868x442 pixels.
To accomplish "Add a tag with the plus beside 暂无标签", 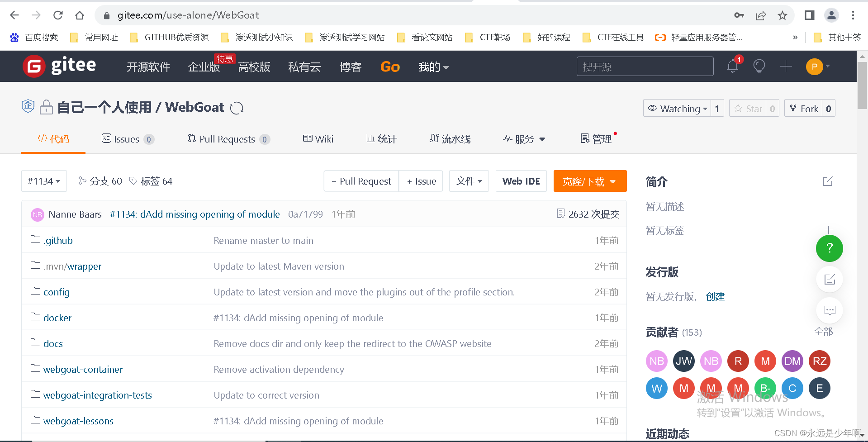I will tap(829, 230).
